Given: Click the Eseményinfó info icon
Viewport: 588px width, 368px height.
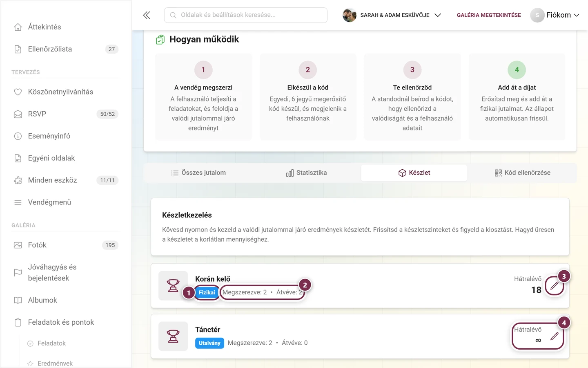Looking at the screenshot, I should point(18,136).
